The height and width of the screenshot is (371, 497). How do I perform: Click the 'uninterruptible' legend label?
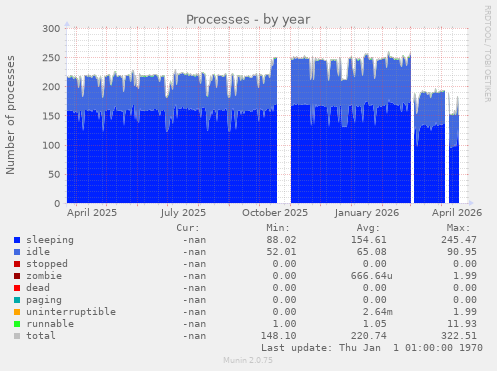coord(71,312)
